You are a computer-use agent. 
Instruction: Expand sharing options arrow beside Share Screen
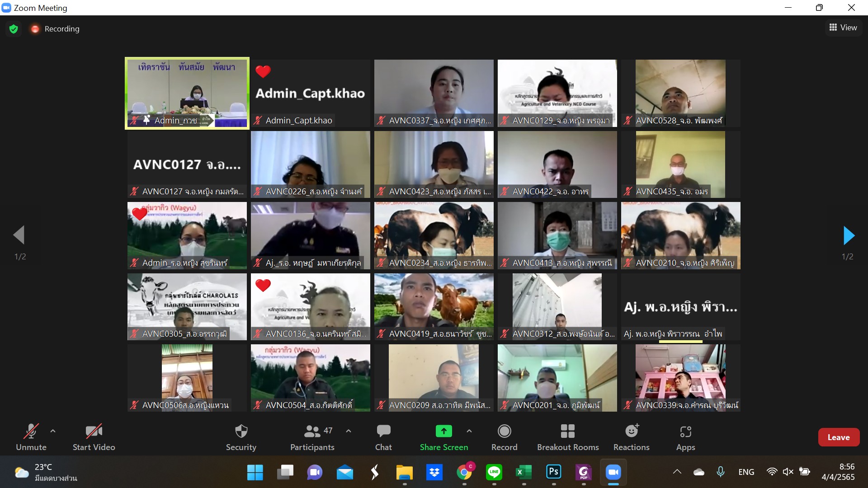[x=469, y=431]
